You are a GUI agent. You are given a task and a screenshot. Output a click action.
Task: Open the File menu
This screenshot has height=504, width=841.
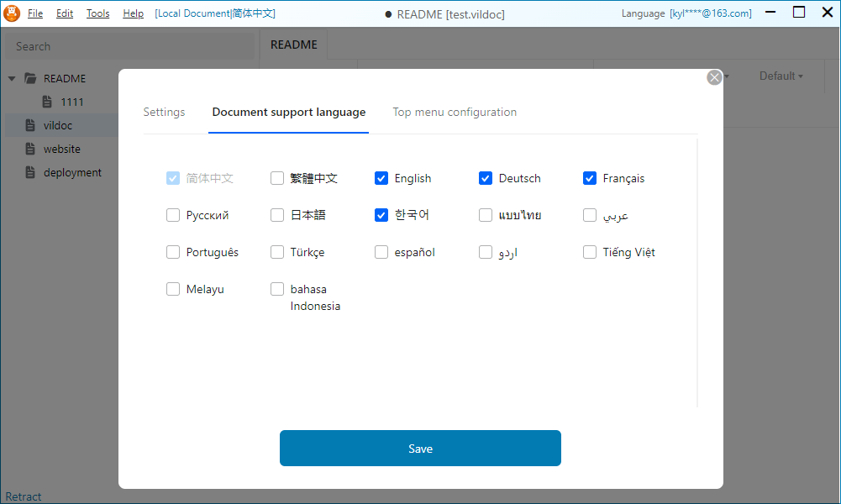pyautogui.click(x=35, y=13)
